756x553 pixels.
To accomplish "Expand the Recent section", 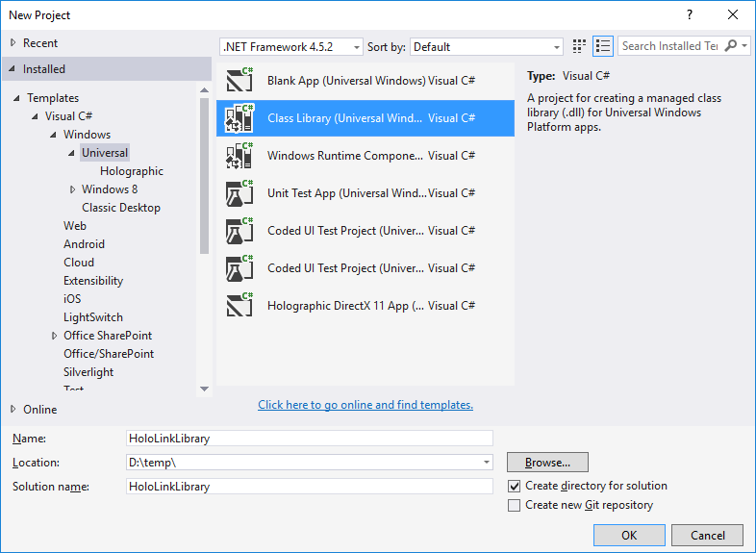I will click(13, 43).
